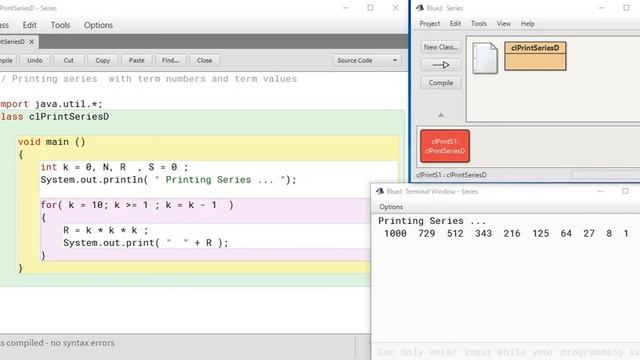This screenshot has height=360, width=640.
Task: Open the Edit menu in BlueJ window
Action: point(455,24)
